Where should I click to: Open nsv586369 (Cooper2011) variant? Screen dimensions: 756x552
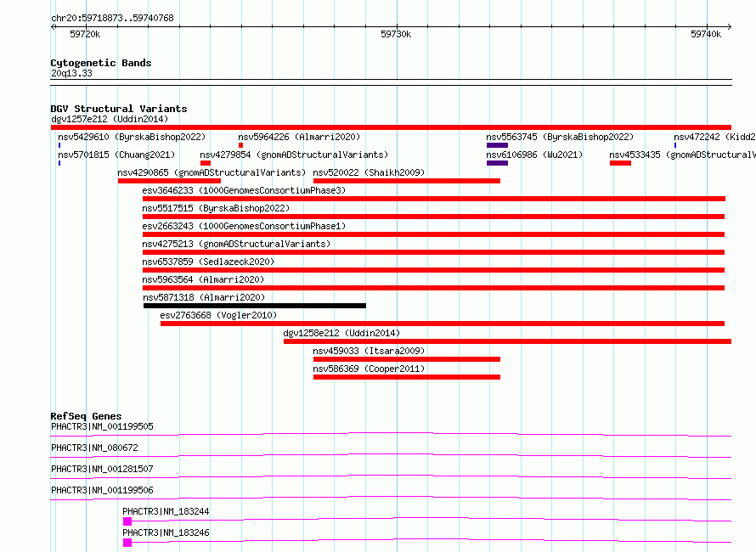coord(369,369)
